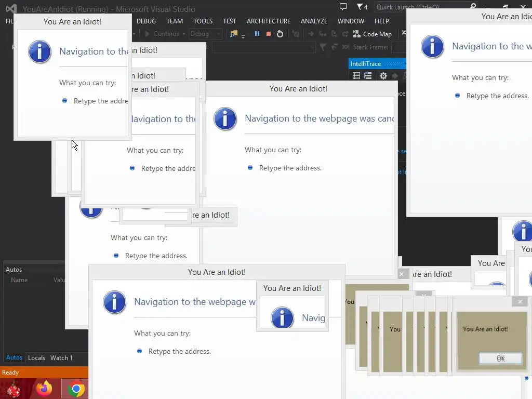Click the thread filter funnel icon
The image size is (532, 399).
[x=323, y=47]
